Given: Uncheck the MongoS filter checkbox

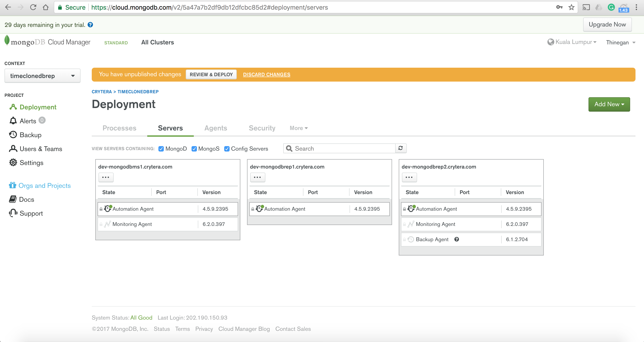Looking at the screenshot, I should [194, 149].
